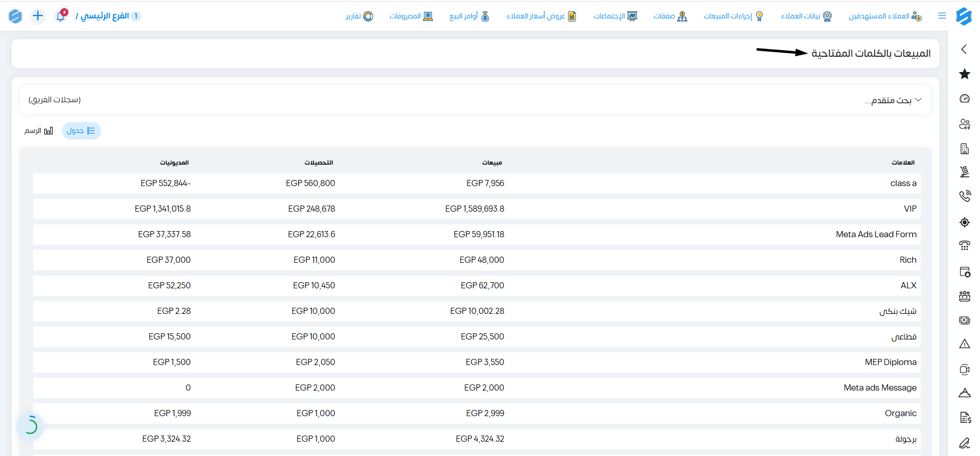980x456 pixels.
Task: Open the notifications bell icon
Action: (x=61, y=16)
